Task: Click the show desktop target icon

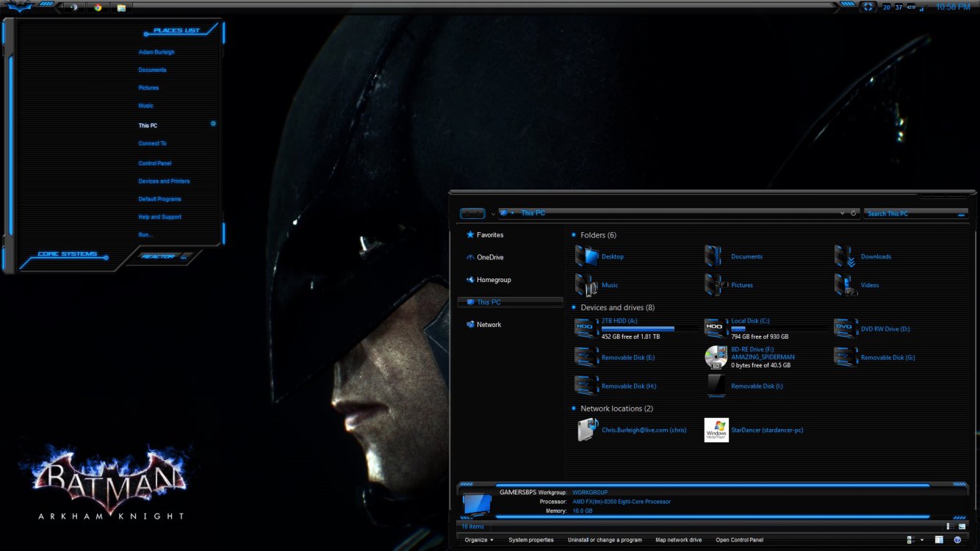Action: pos(868,7)
